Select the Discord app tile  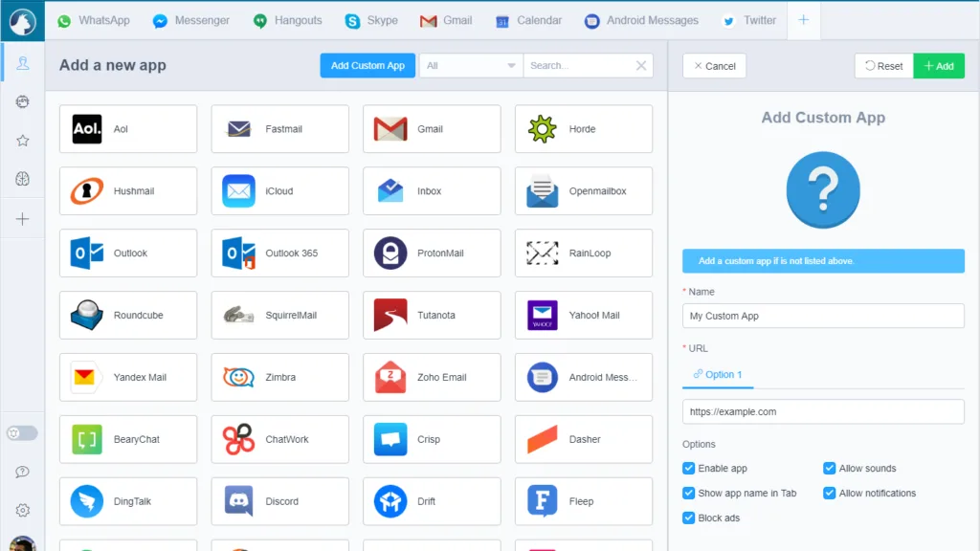tap(280, 501)
